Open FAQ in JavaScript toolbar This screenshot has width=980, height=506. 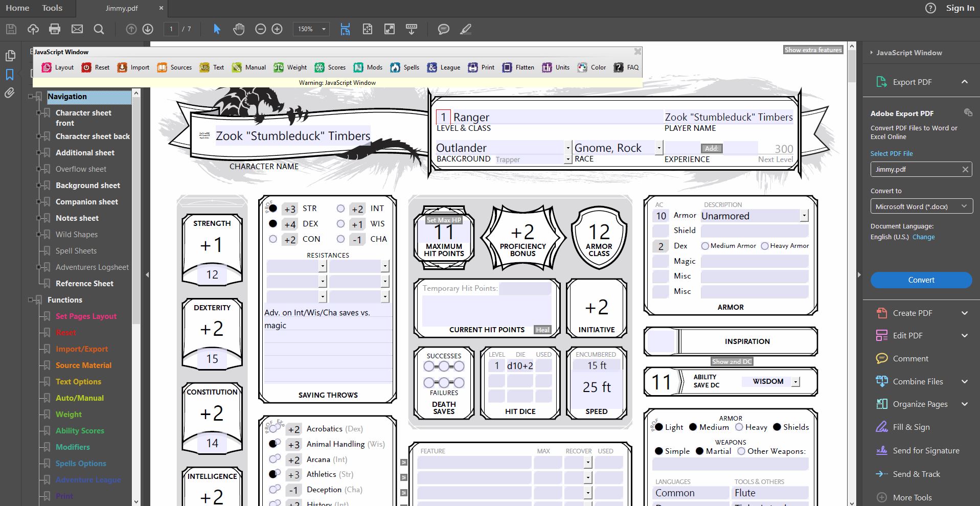(x=626, y=67)
